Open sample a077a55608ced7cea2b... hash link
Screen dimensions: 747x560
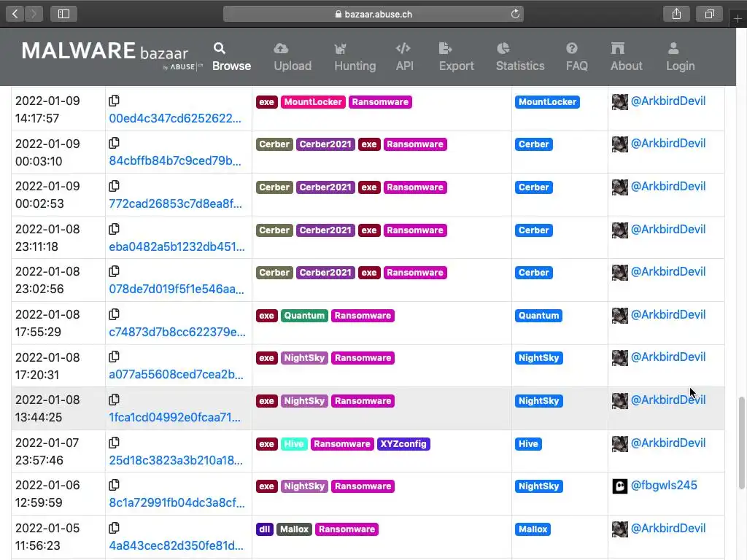(177, 374)
